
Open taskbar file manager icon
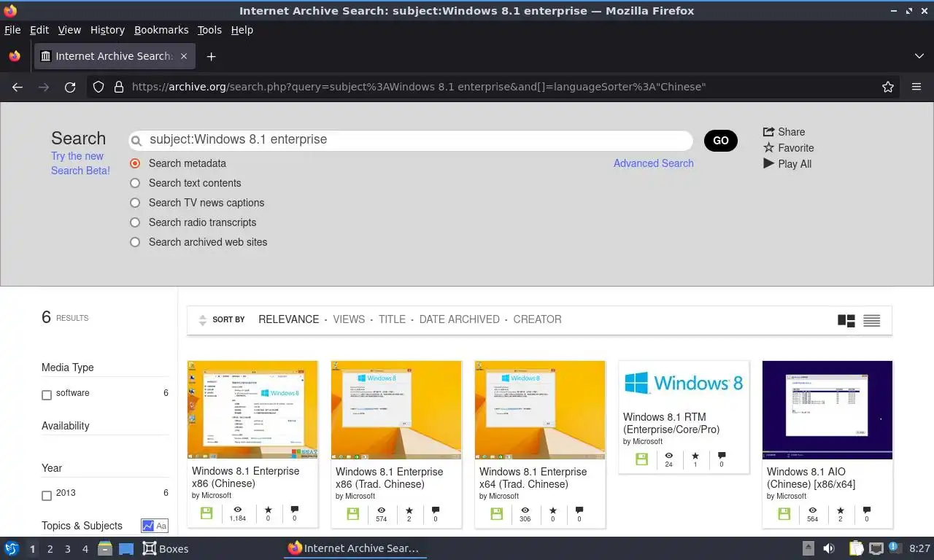[104, 548]
